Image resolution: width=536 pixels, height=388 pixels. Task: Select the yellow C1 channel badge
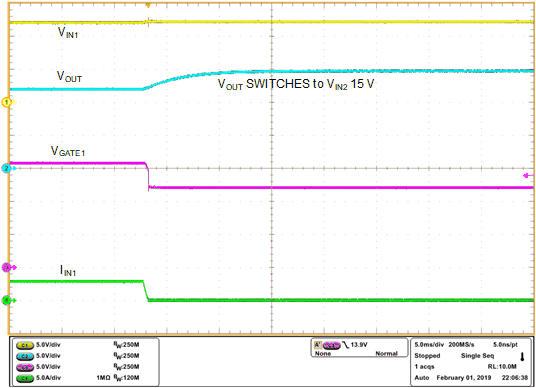[25, 346]
